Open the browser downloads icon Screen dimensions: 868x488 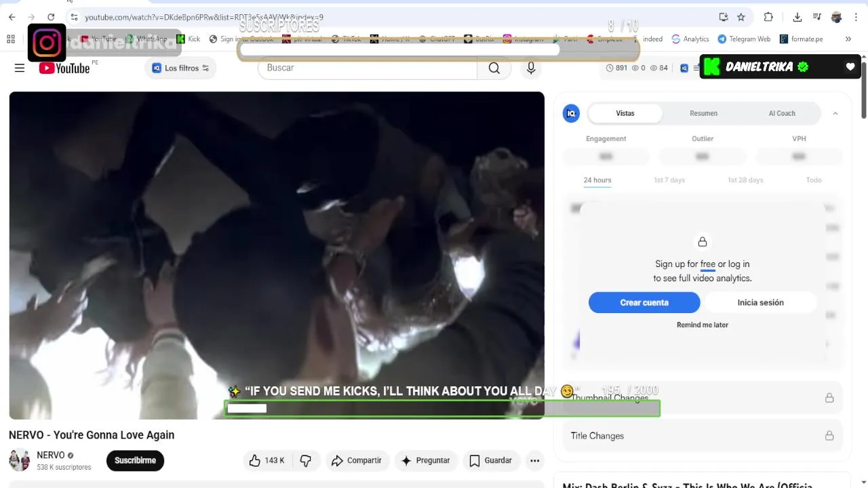pyautogui.click(x=797, y=17)
